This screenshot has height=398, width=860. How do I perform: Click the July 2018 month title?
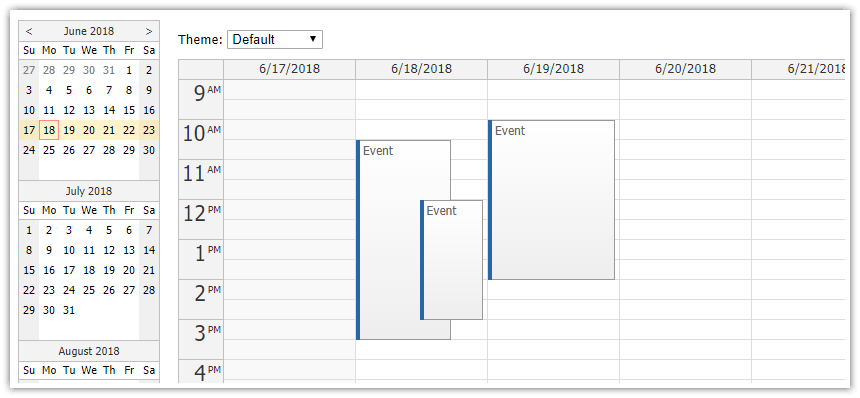(89, 191)
